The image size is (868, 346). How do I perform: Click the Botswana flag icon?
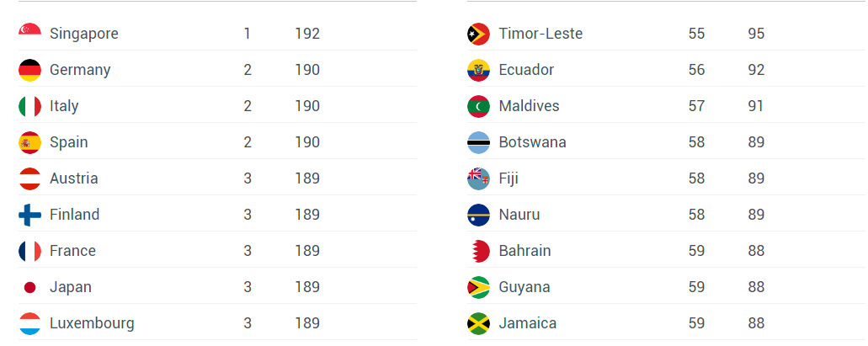[x=478, y=142]
